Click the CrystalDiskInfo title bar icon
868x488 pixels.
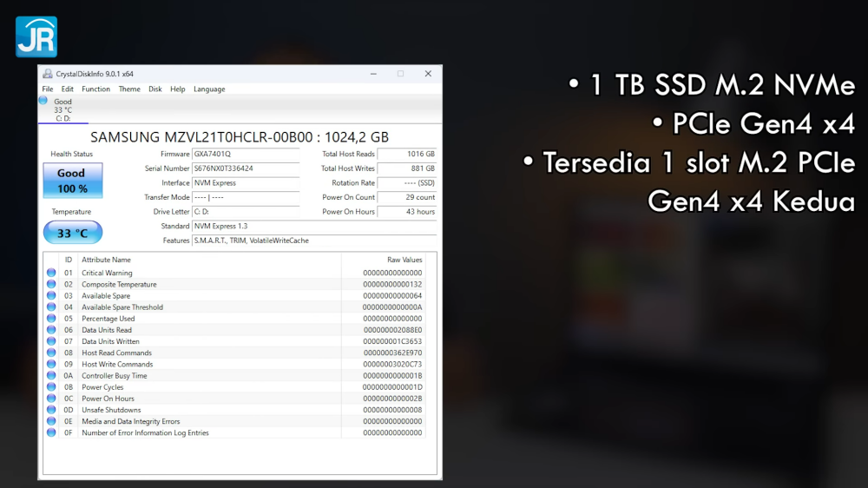pos(48,74)
